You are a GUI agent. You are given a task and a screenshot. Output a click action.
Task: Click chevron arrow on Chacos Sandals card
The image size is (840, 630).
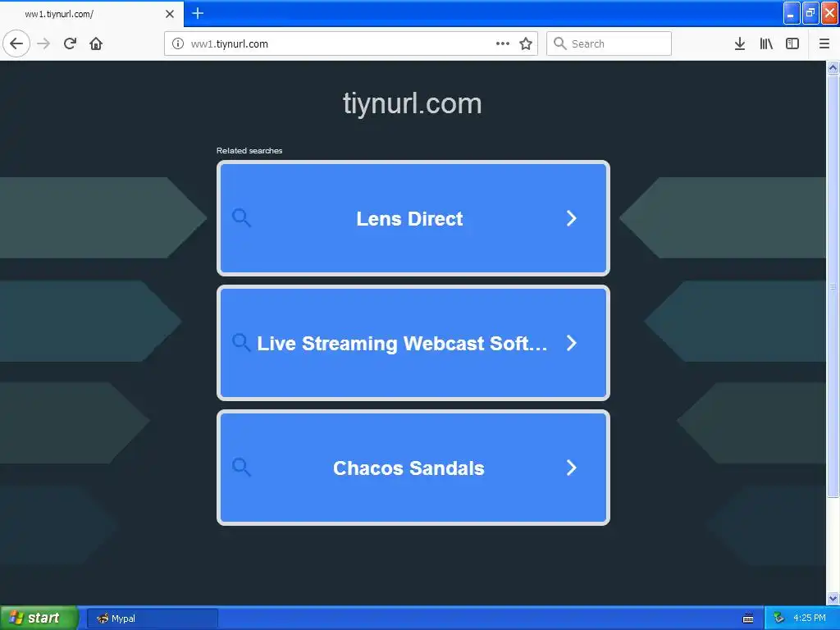coord(572,468)
